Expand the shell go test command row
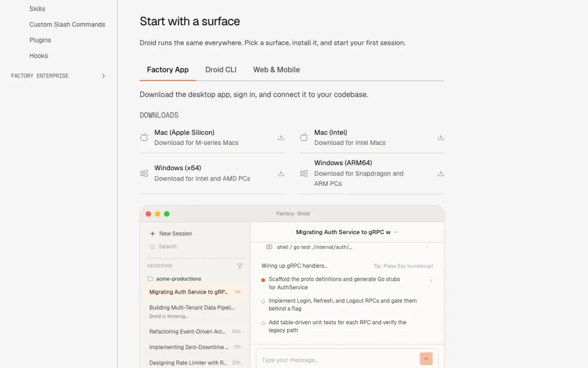588x368 pixels. [347, 247]
